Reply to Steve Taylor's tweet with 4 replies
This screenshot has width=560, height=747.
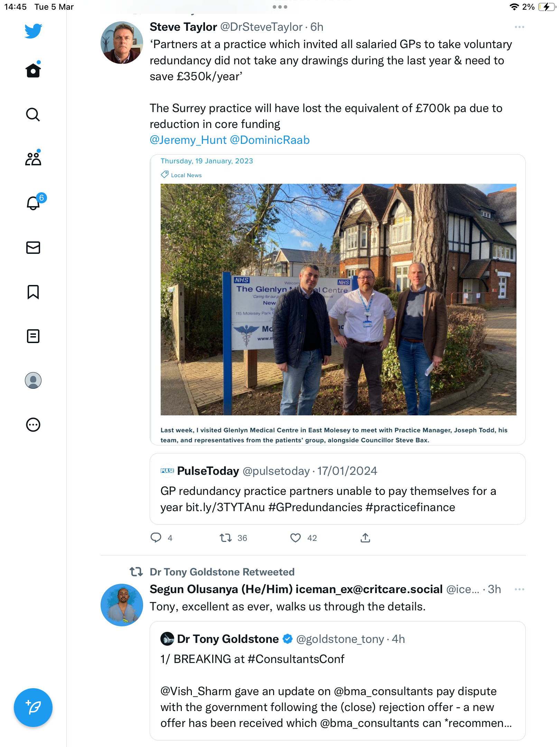[156, 538]
